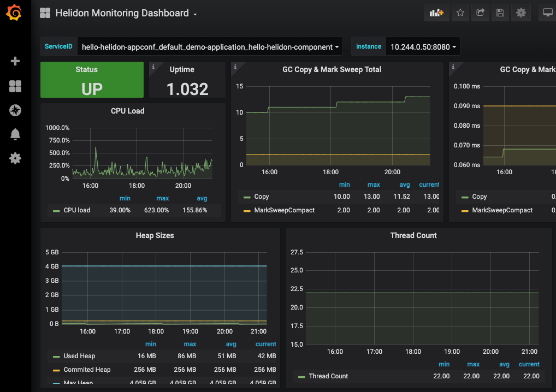Click the yellow Commited Heap color swatch
Screen dimensions: 556x392
56,370
